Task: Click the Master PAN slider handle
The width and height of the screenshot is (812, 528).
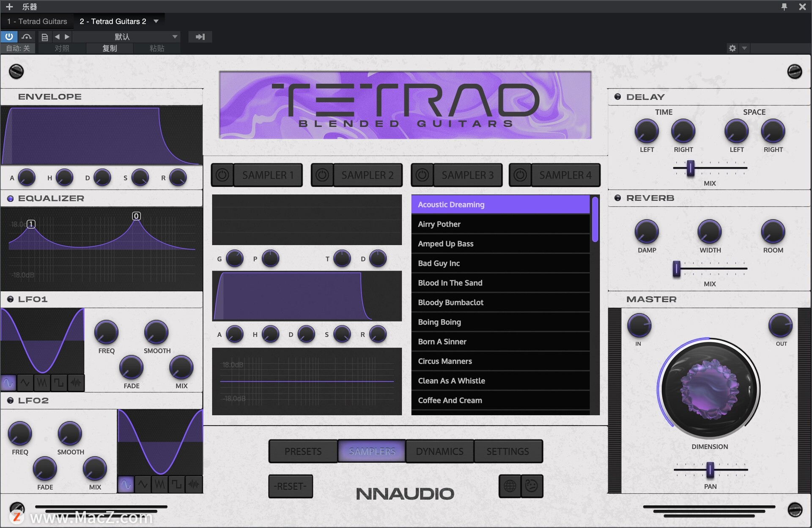Action: [710, 470]
